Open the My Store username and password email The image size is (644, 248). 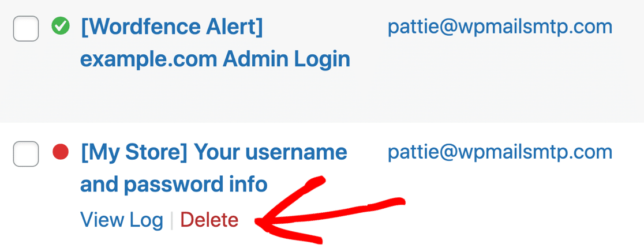coord(214,169)
